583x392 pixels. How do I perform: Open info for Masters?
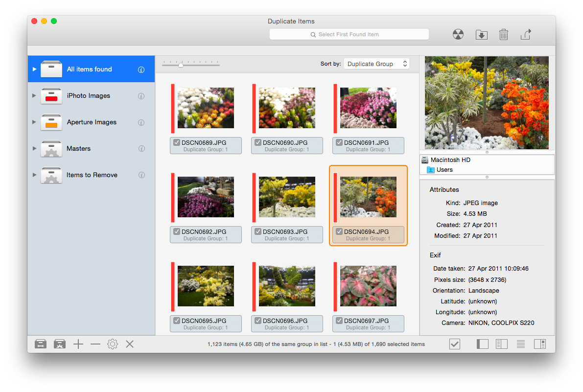(141, 149)
